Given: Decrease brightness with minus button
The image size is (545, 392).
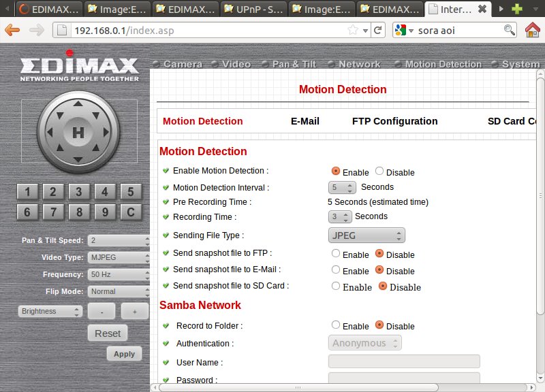Looking at the screenshot, I should (102, 311).
